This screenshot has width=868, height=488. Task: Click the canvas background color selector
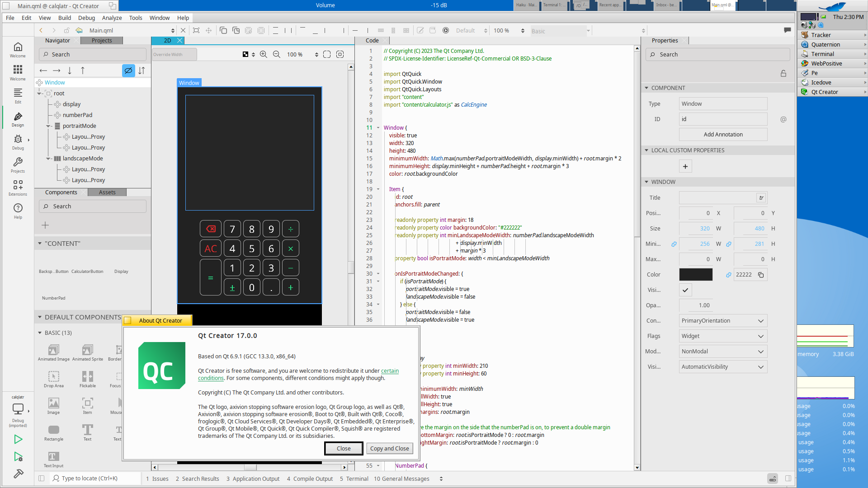pos(248,54)
